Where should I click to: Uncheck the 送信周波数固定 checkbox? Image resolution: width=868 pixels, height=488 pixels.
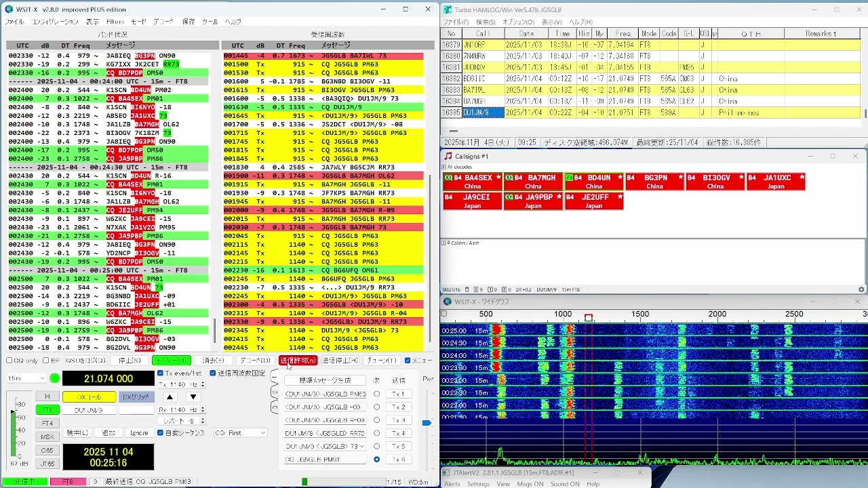213,373
